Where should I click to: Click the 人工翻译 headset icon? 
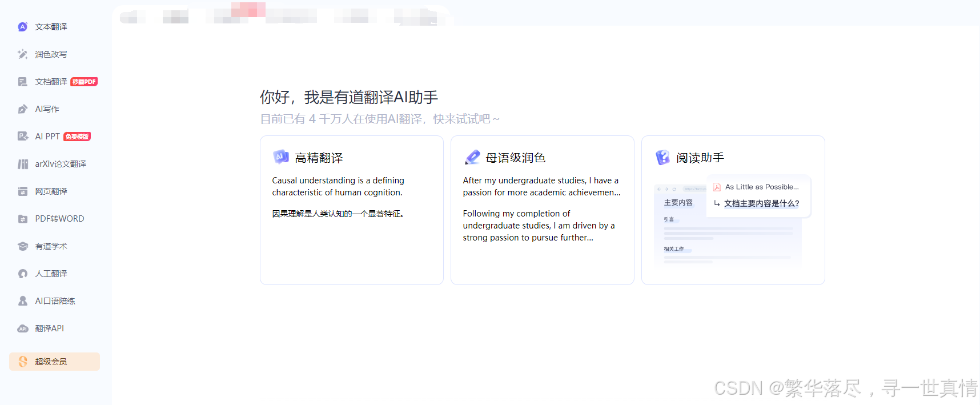[23, 274]
